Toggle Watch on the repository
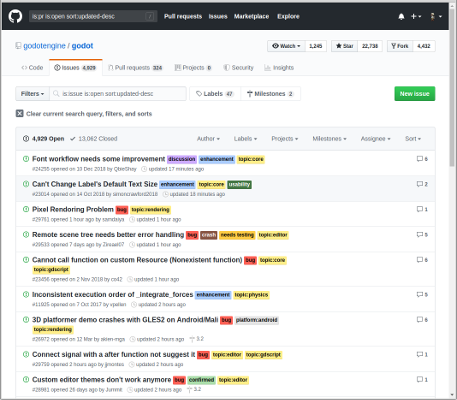The image size is (457, 400). [x=286, y=46]
